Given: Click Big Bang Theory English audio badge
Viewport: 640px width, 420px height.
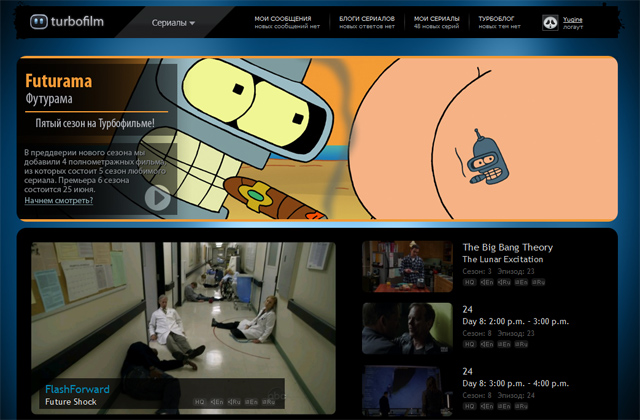Looking at the screenshot, I should point(487,282).
